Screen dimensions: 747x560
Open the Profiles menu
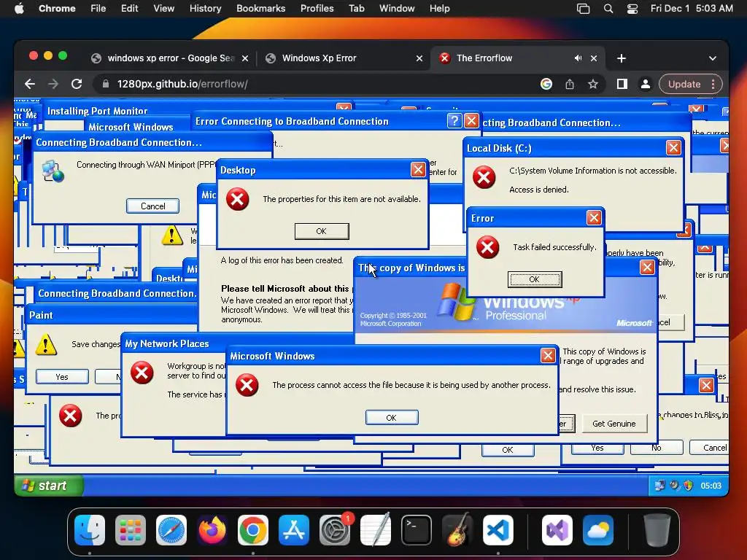point(317,9)
